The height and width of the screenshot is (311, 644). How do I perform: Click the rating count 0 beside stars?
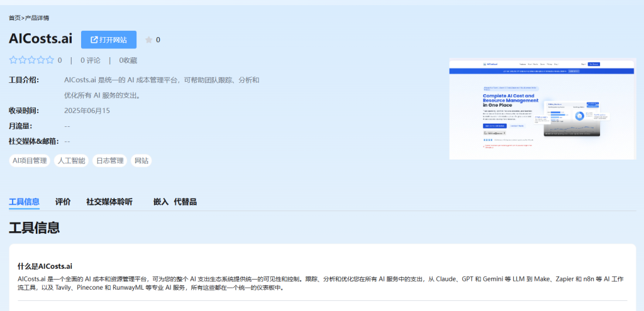click(x=60, y=60)
